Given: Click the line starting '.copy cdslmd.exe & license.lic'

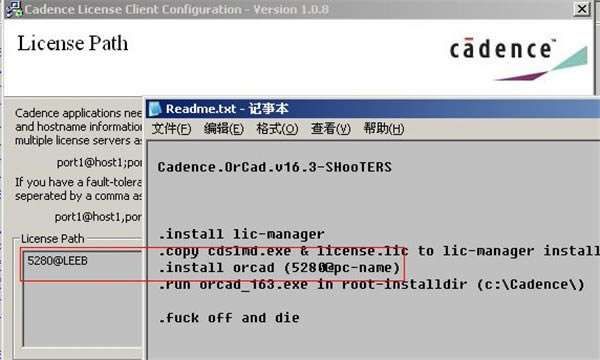Looking at the screenshot, I should coord(378,251).
